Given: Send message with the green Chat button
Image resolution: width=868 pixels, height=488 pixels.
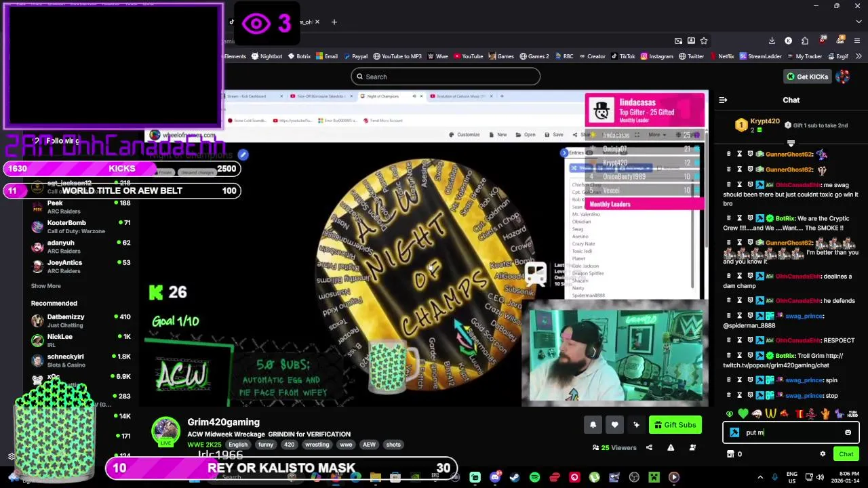Looking at the screenshot, I should click(846, 454).
